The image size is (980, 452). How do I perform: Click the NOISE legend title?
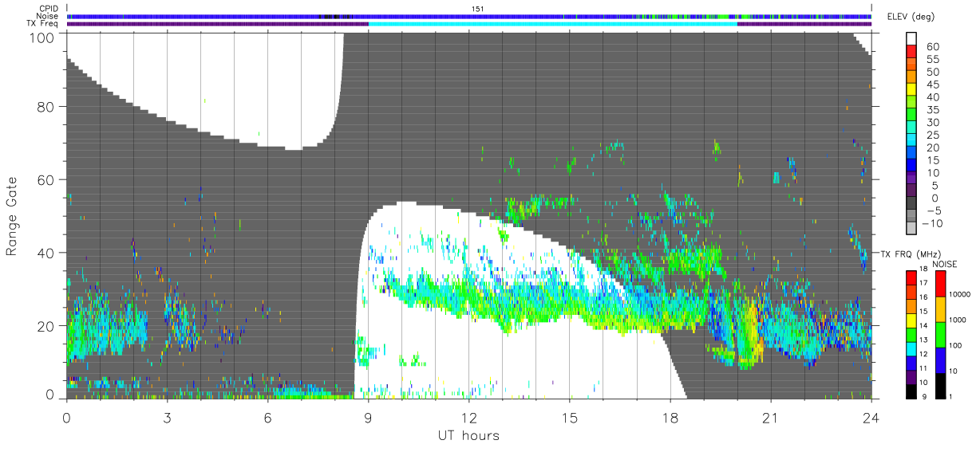click(945, 263)
